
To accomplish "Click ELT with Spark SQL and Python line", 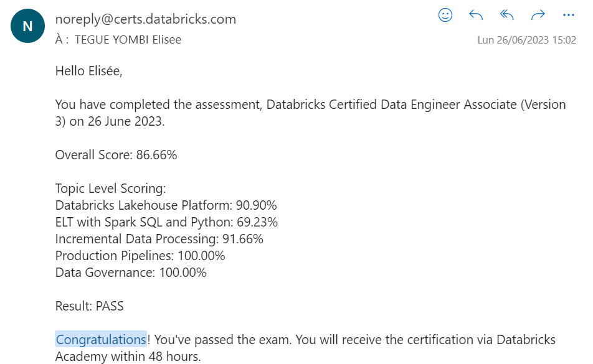I will tap(166, 222).
